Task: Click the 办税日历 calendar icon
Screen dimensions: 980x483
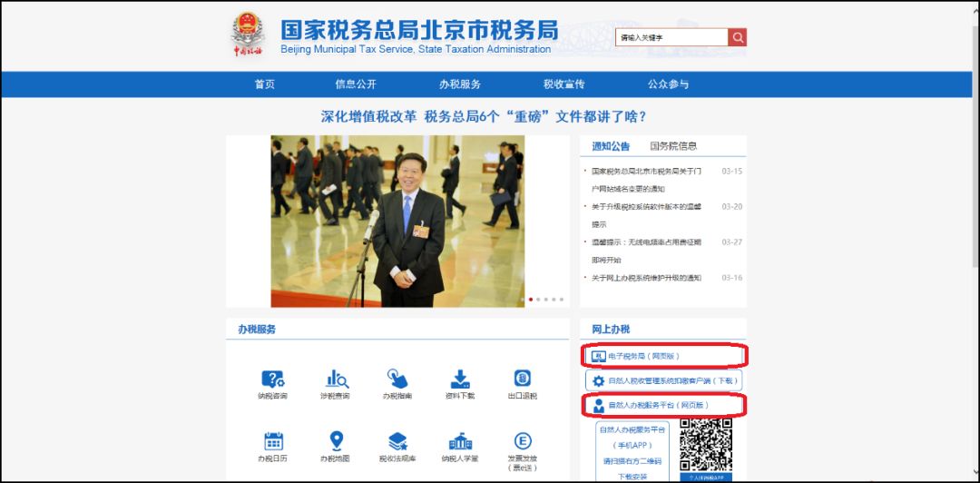Action: pyautogui.click(x=273, y=441)
